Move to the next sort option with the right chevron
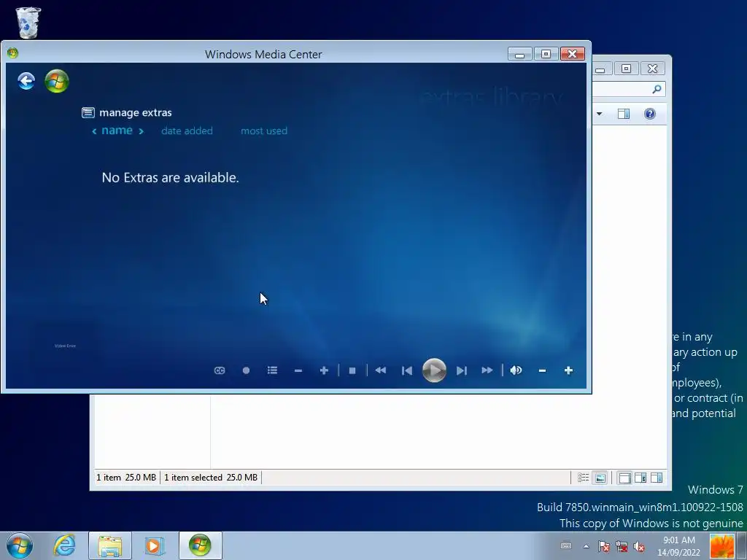This screenshot has width=747, height=560. tap(141, 131)
